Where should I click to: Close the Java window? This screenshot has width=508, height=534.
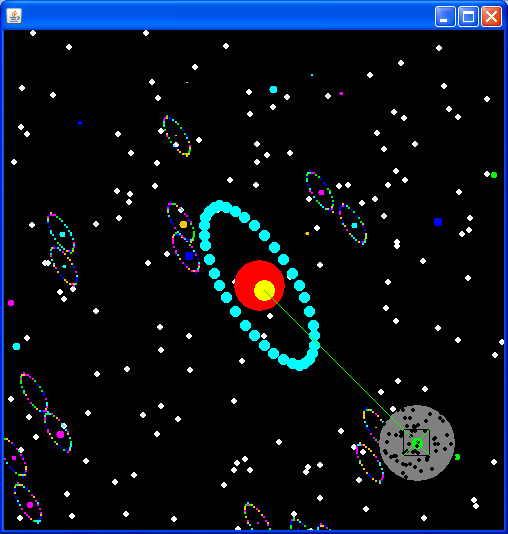click(491, 16)
